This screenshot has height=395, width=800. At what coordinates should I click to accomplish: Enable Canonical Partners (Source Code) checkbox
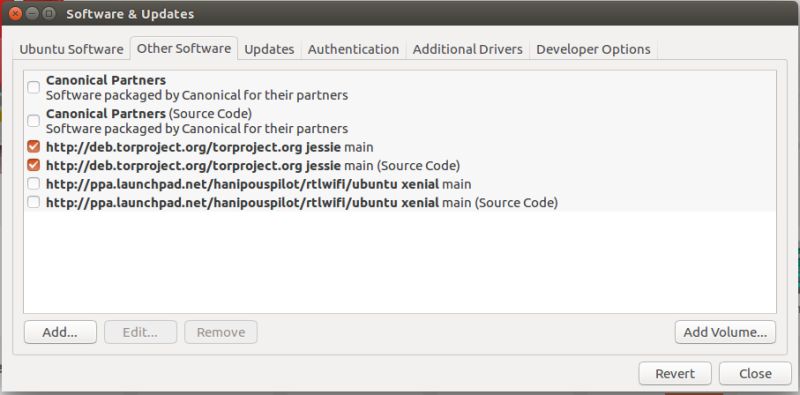33,121
